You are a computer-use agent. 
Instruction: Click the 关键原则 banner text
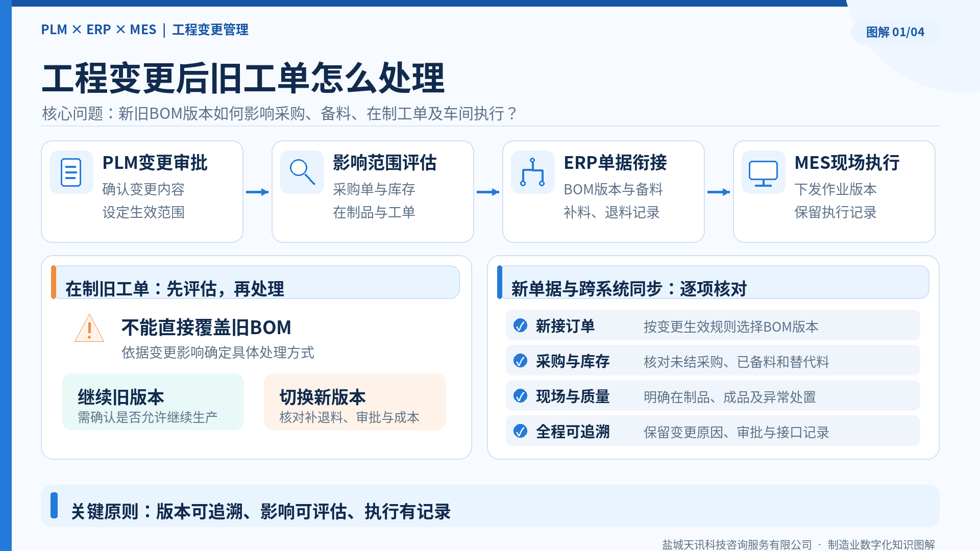click(261, 511)
